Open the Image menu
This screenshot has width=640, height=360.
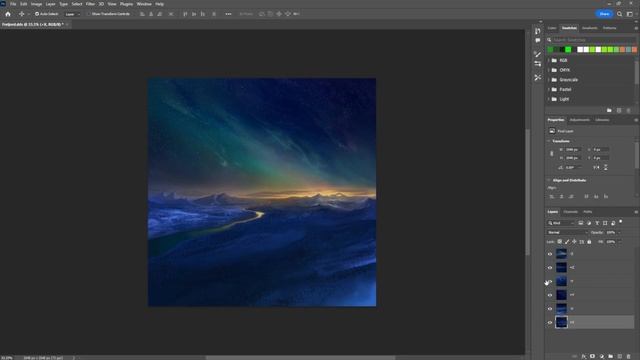point(36,4)
